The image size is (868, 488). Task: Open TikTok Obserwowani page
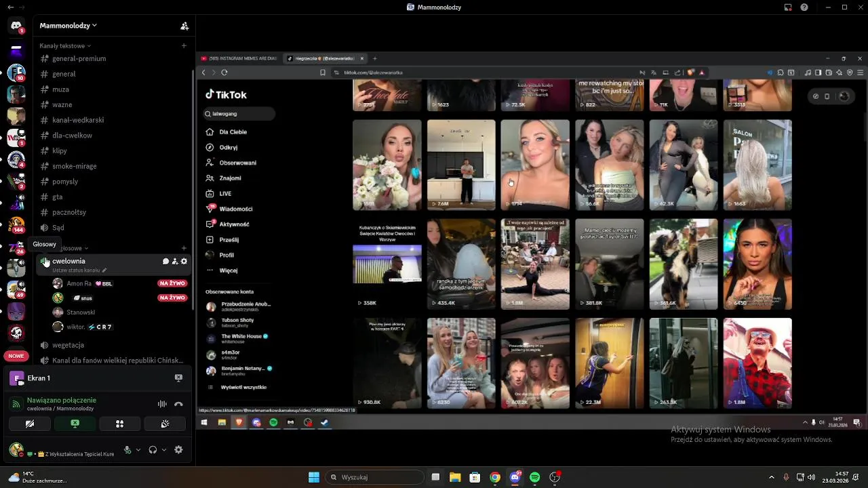[231, 163]
